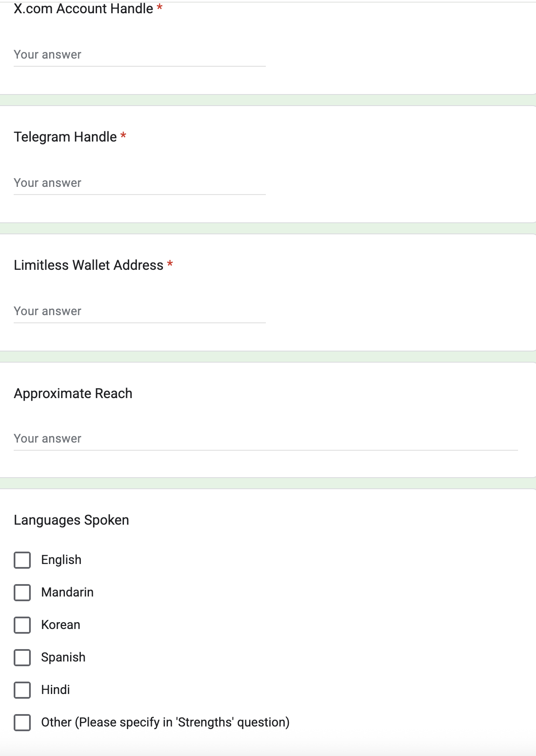The width and height of the screenshot is (536, 756).
Task: Select the Approximate Reach answer field
Action: (265, 439)
